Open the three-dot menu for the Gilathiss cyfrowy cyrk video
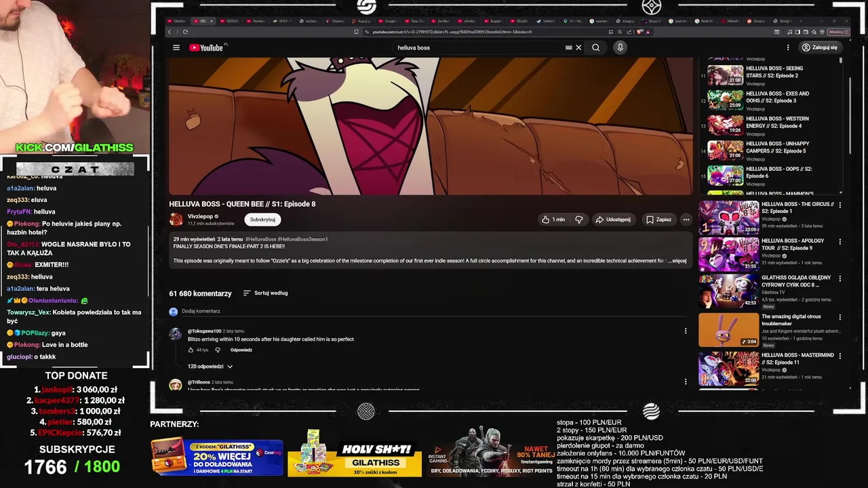Viewport: 868px width, 488px height. coord(840,278)
